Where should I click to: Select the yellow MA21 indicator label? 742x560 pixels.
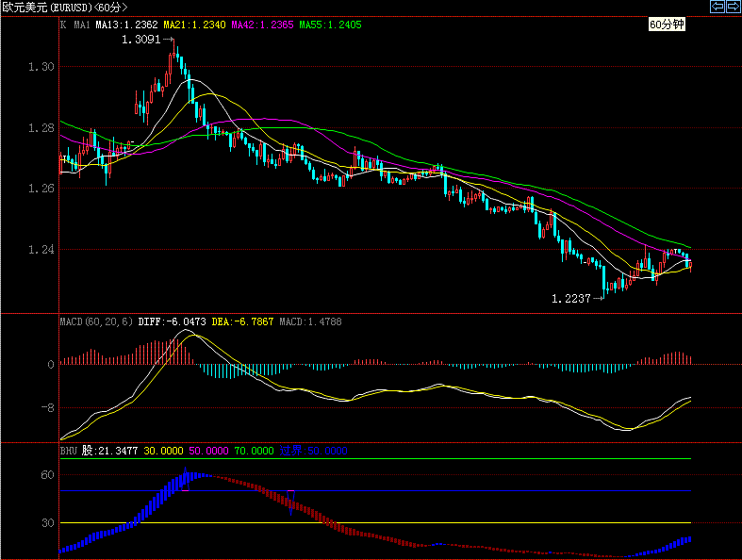point(194,25)
